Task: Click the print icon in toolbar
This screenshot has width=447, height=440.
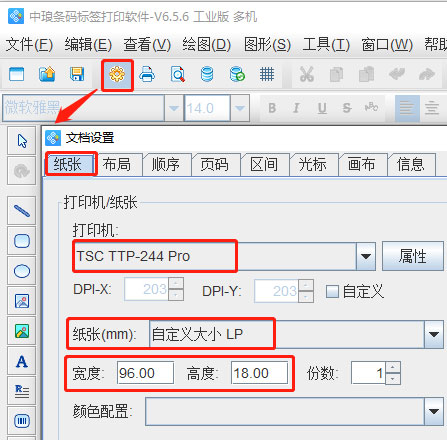Action: (147, 74)
